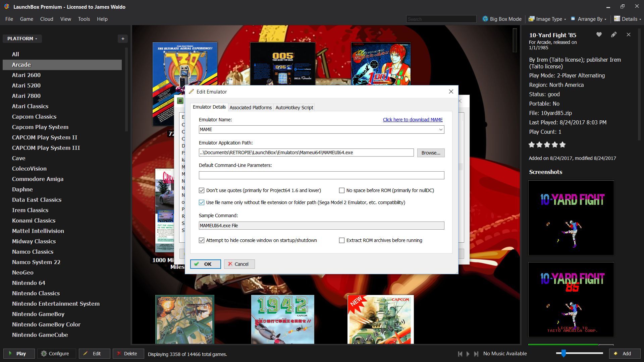The height and width of the screenshot is (362, 644).
Task: Add a new platform with plus button
Action: click(123, 39)
